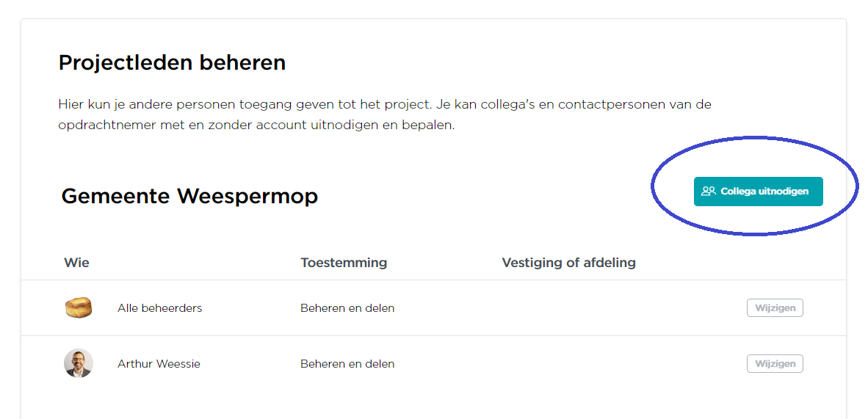Image resolution: width=868 pixels, height=419 pixels.
Task: Click the Gemeente Weespermop heading
Action: point(189,196)
